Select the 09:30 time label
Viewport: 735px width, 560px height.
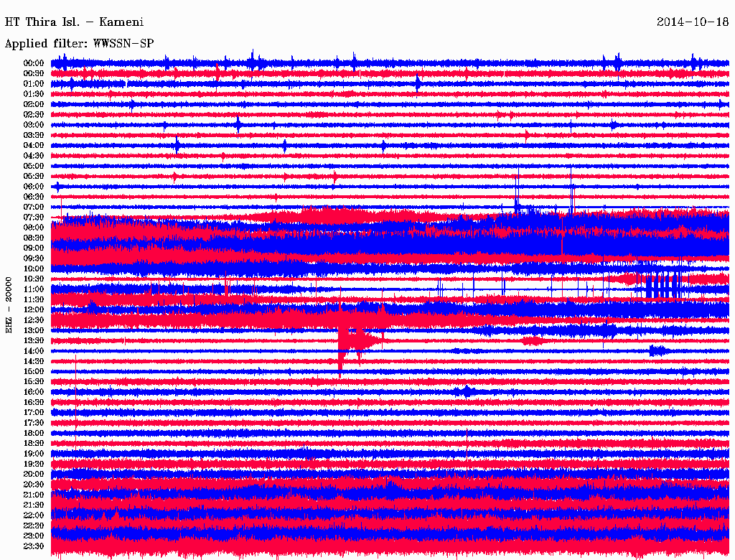coord(34,258)
